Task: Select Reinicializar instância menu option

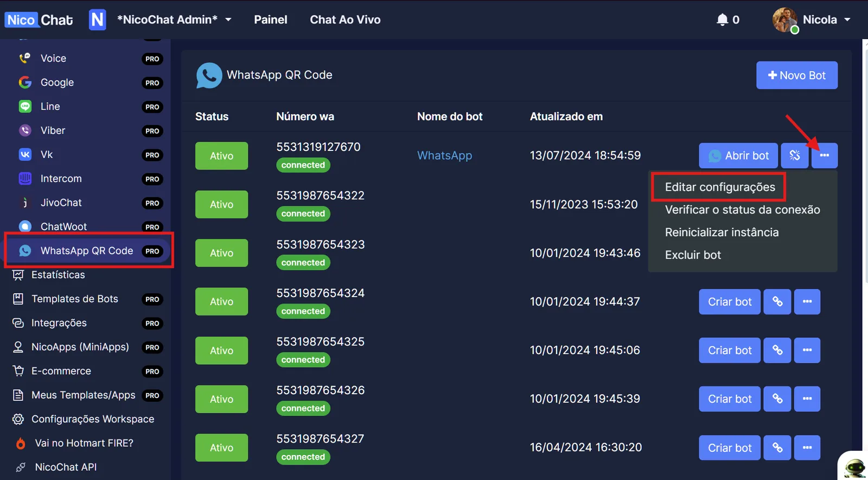Action: [x=722, y=232]
